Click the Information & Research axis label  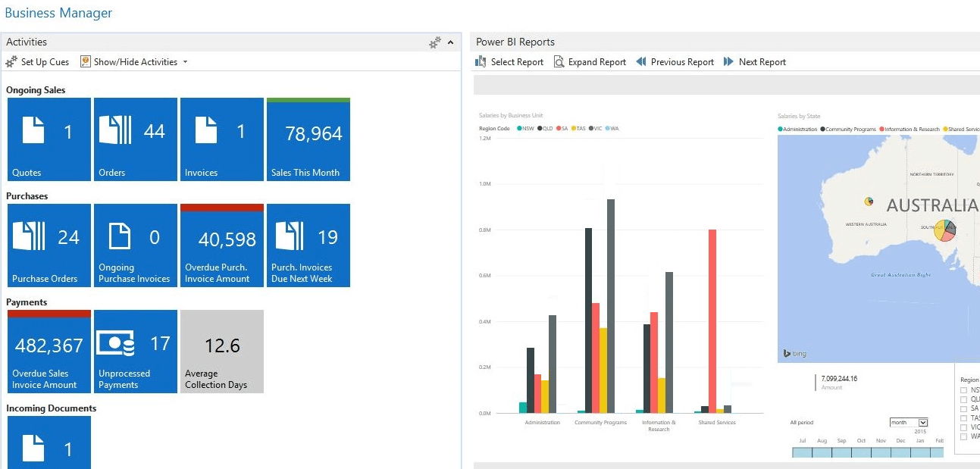659,426
